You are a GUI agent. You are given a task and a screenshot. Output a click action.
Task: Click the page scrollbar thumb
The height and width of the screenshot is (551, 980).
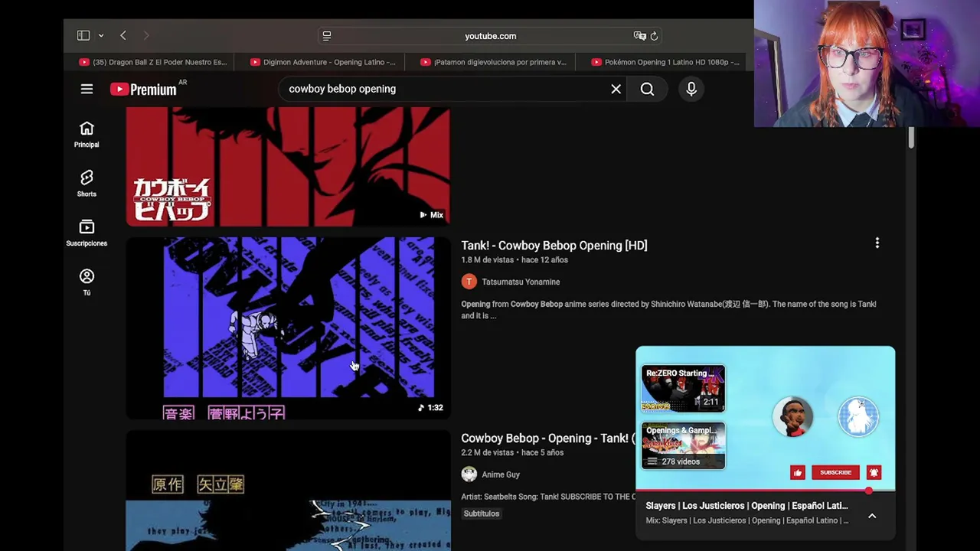click(911, 139)
